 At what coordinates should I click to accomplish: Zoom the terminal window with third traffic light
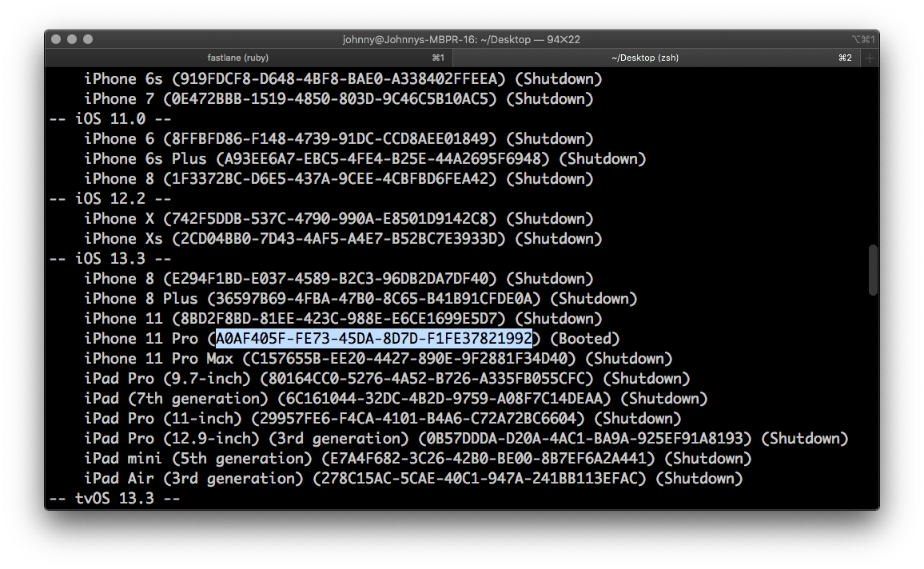click(88, 39)
